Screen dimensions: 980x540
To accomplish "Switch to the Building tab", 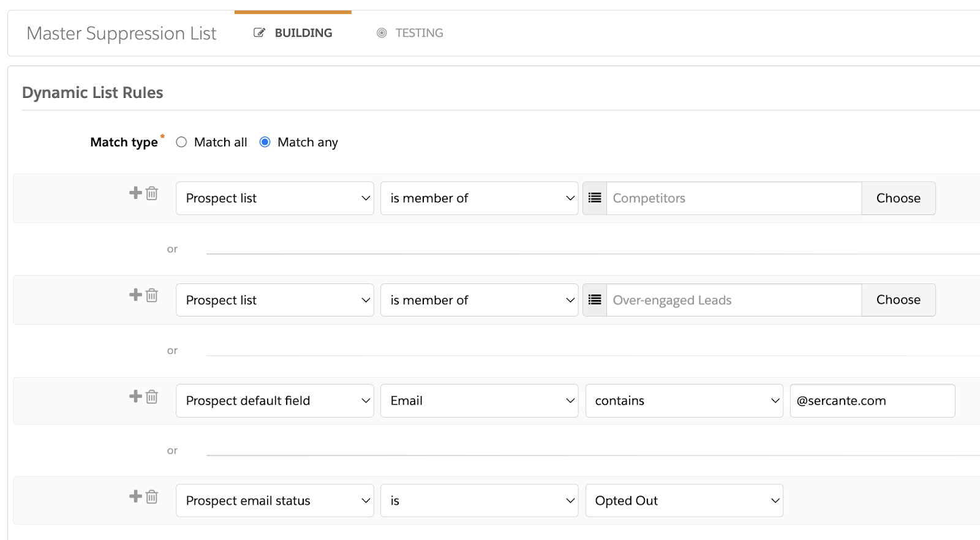I will coord(293,33).
